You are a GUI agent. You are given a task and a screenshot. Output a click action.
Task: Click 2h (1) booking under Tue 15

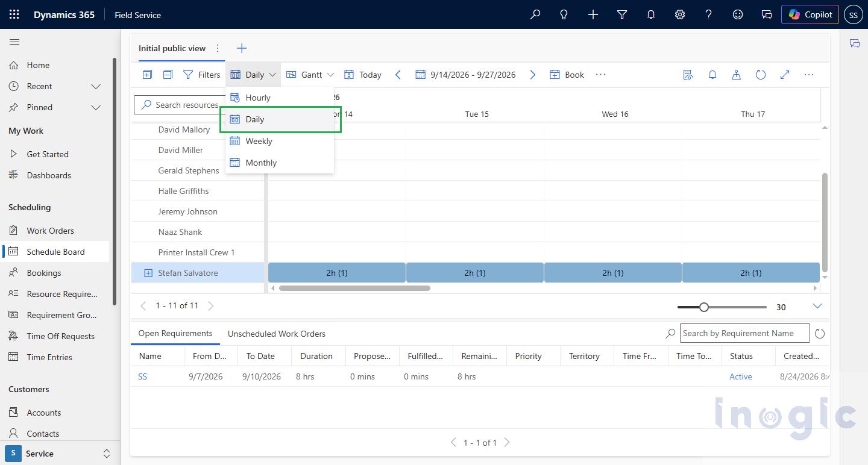pyautogui.click(x=475, y=273)
